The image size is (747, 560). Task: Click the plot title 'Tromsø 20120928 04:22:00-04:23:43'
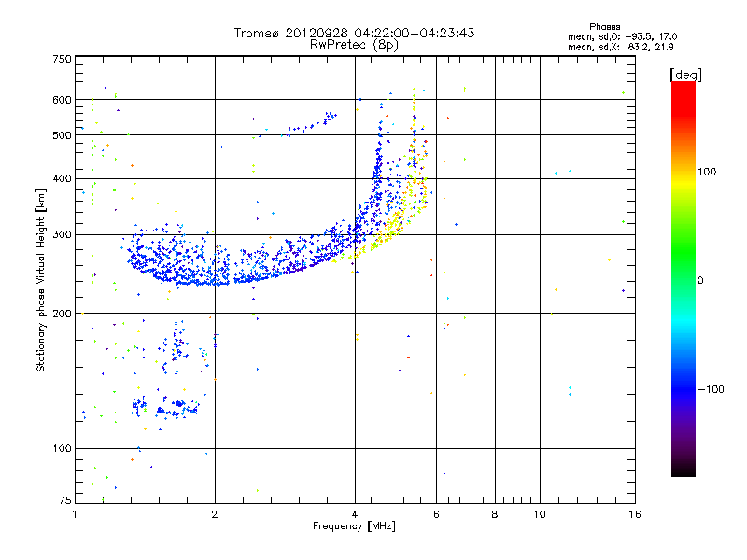pos(354,33)
